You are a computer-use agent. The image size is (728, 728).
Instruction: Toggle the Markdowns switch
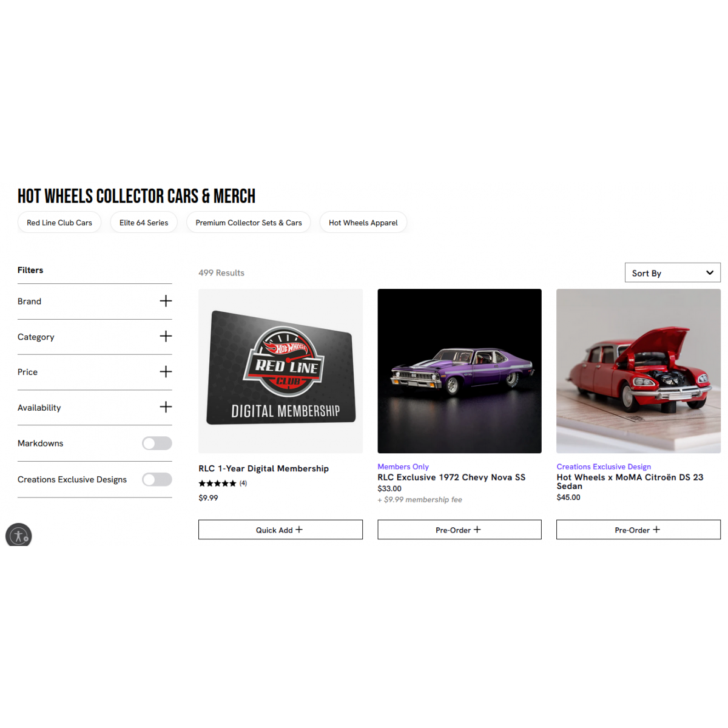click(x=157, y=443)
